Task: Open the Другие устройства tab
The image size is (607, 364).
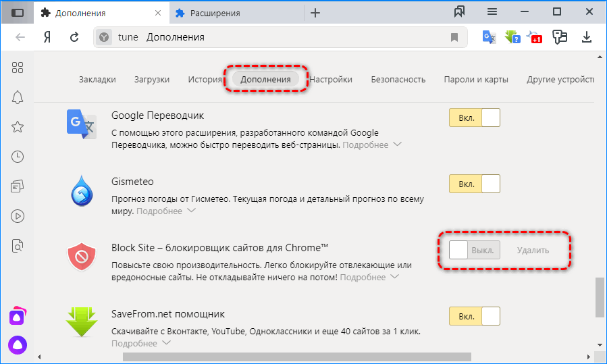Action: pyautogui.click(x=560, y=80)
